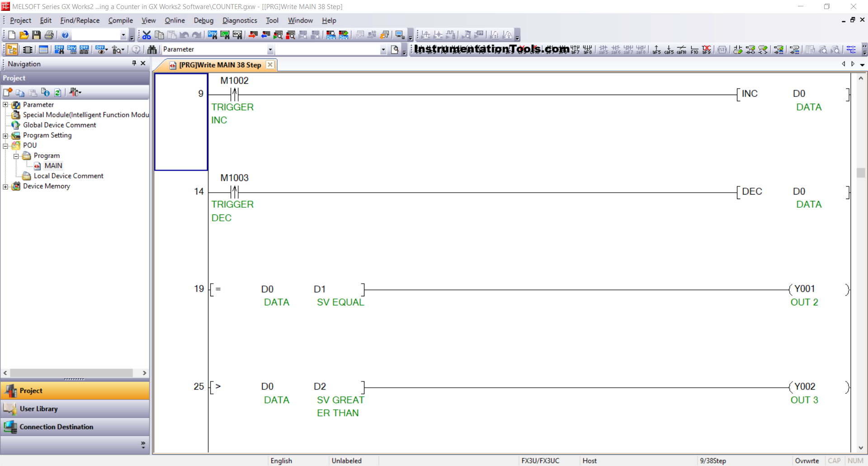The width and height of the screenshot is (868, 466).
Task: Click the Copy icon in Project panel toolbar
Action: coord(20,92)
